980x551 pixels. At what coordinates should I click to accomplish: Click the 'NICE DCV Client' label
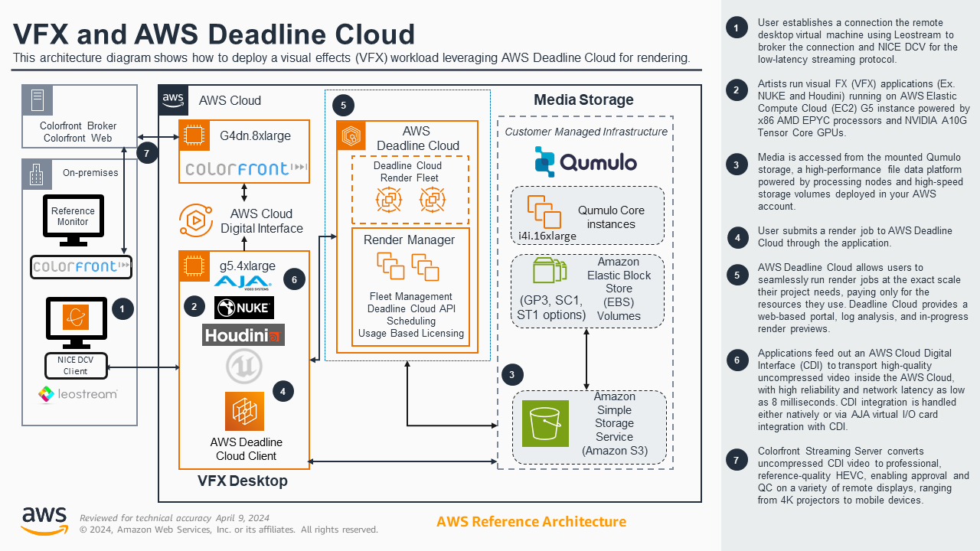(75, 365)
